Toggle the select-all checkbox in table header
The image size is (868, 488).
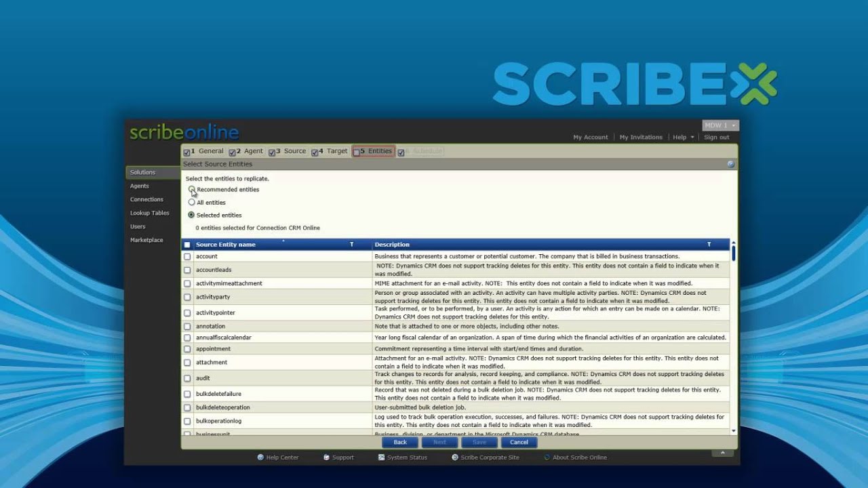click(187, 245)
